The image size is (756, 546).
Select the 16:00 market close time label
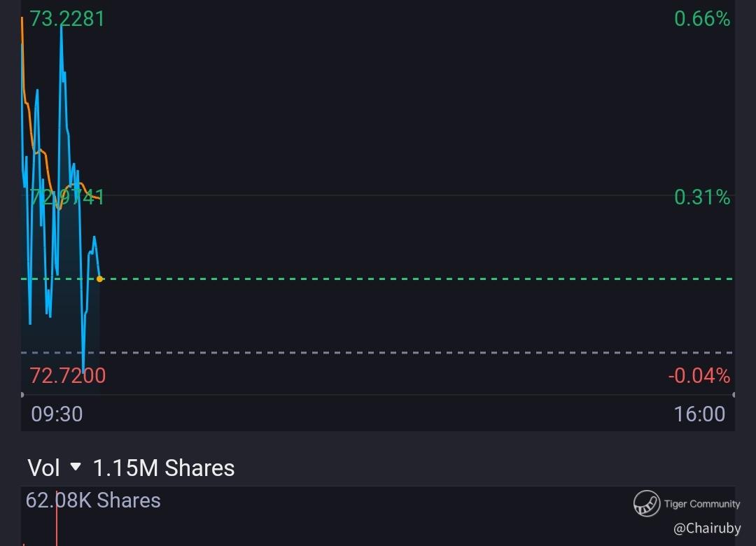tap(699, 414)
